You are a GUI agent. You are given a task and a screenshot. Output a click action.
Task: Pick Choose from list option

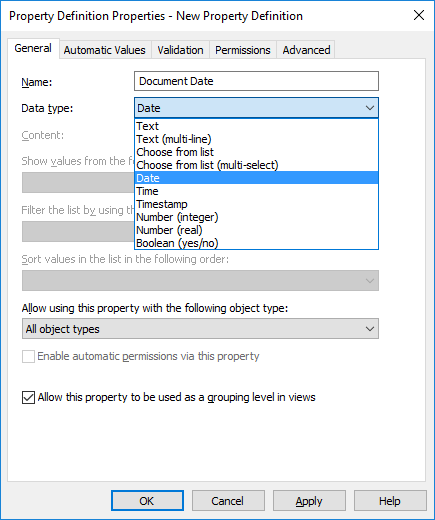coord(256,152)
